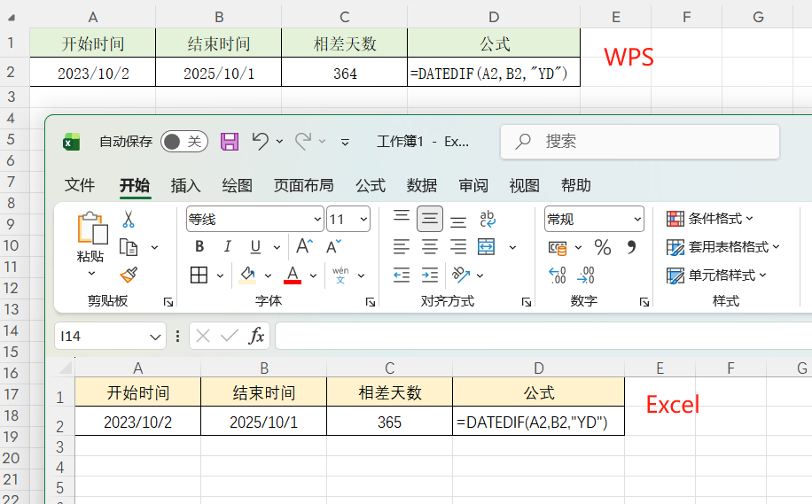The height and width of the screenshot is (504, 812).
Task: Decrease font size with the smaller A
Action: 333,246
